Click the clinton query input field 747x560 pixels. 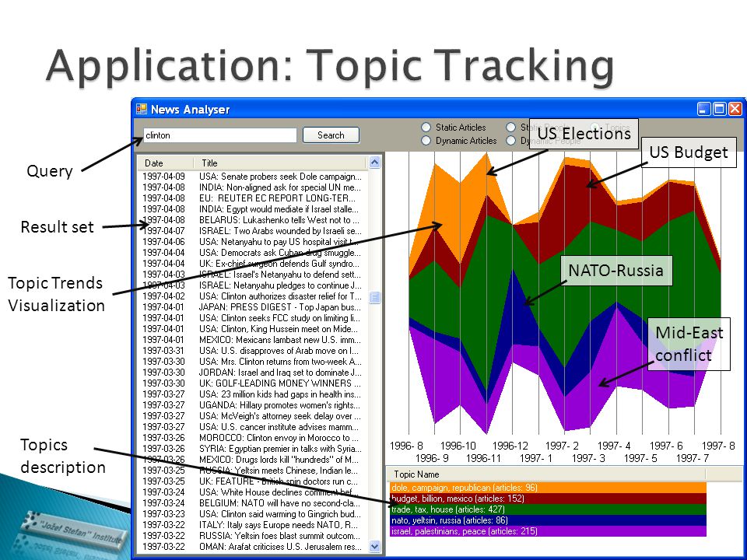(x=220, y=135)
